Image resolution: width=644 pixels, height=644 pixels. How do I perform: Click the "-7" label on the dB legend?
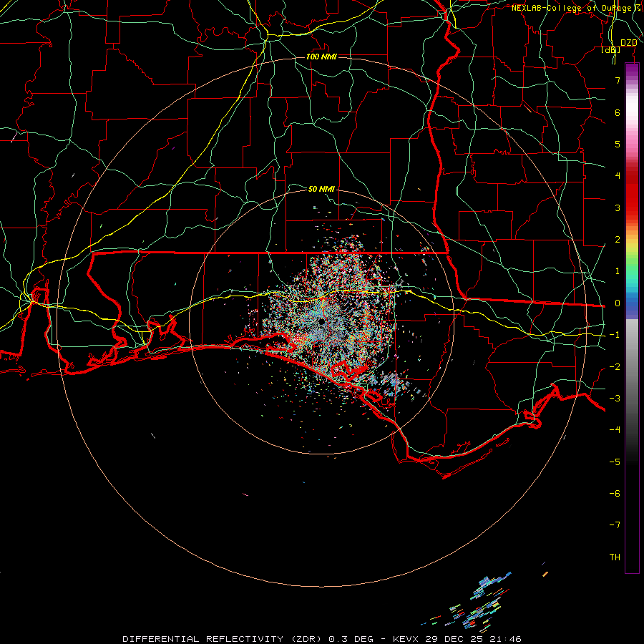[615, 525]
